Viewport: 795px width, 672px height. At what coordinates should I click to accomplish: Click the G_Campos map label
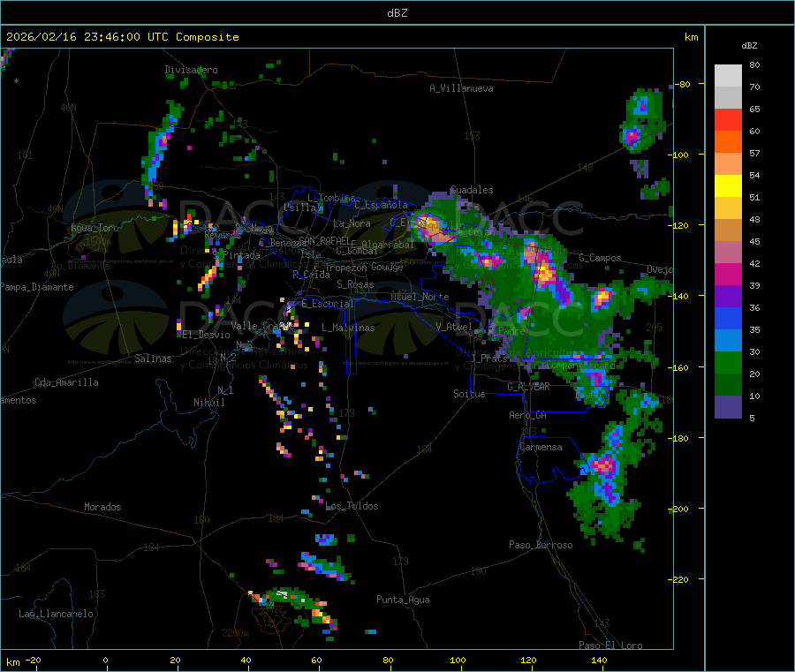click(600, 258)
